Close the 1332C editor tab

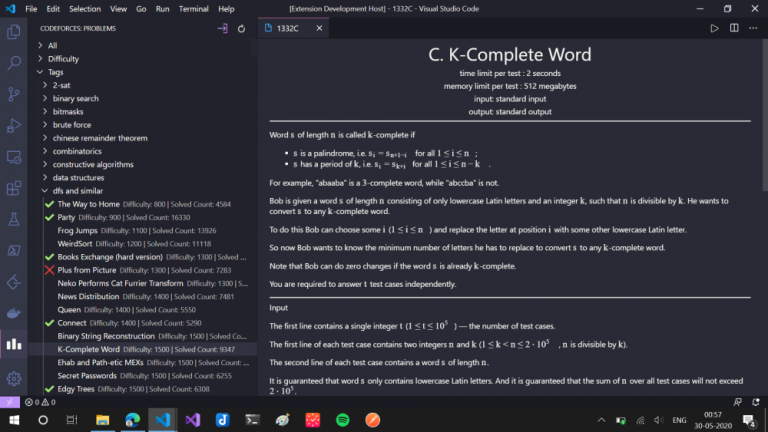(319, 28)
